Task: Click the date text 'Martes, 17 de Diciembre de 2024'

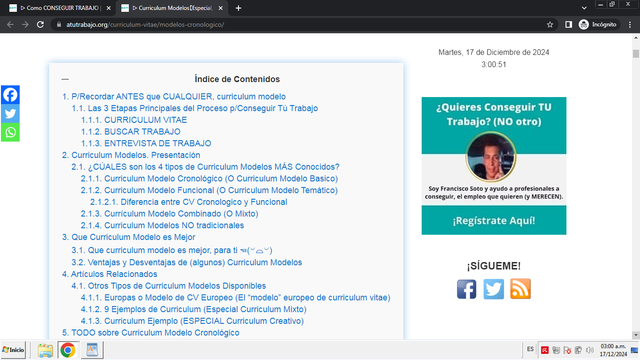Action: click(x=493, y=52)
